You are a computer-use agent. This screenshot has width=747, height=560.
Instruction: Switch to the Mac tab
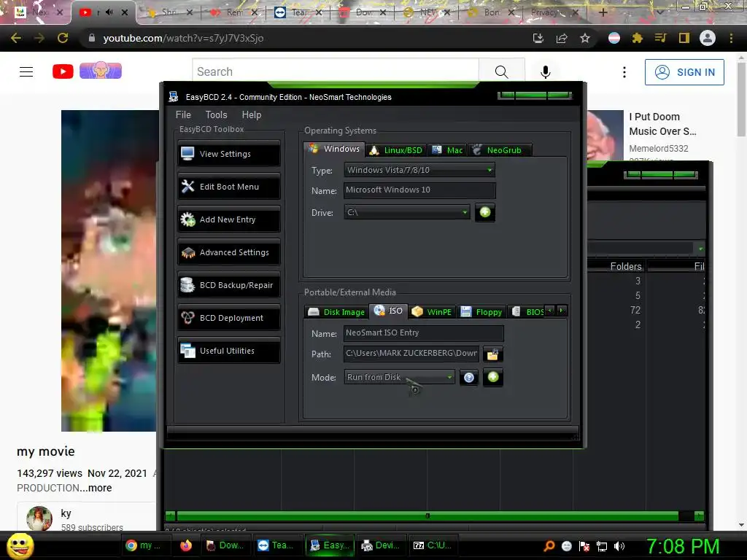coord(447,150)
